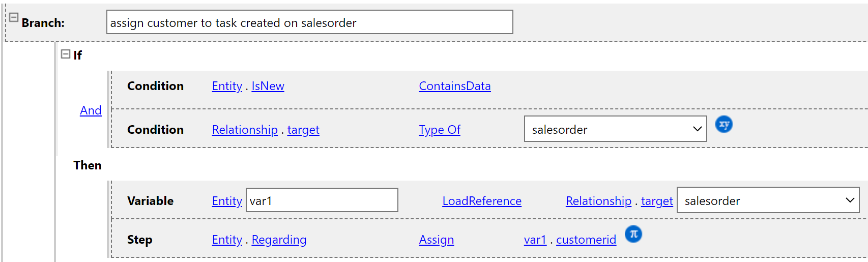
Task: Click the Regarding field link
Action: pyautogui.click(x=279, y=240)
